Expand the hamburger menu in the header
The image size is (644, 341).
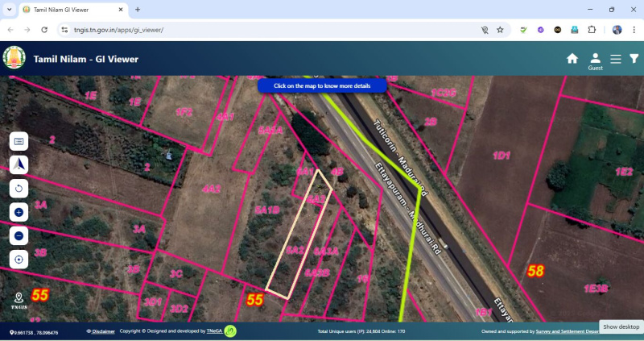click(615, 58)
